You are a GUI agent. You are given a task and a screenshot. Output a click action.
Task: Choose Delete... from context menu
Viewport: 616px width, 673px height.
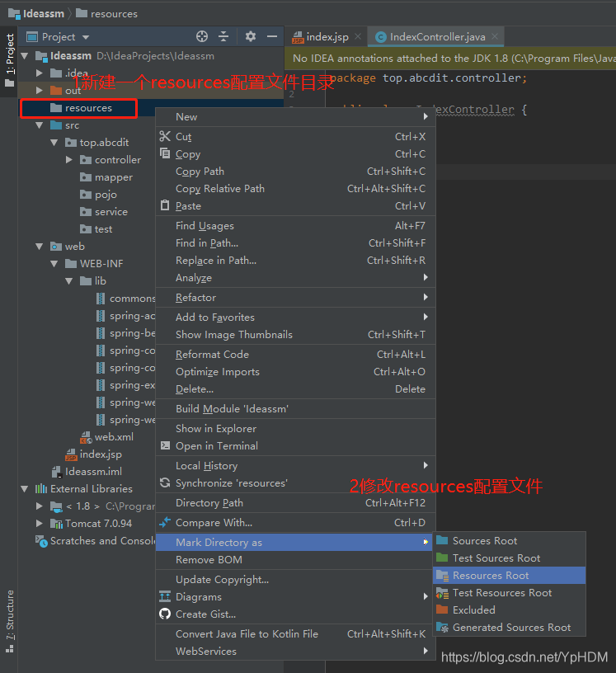click(x=295, y=388)
